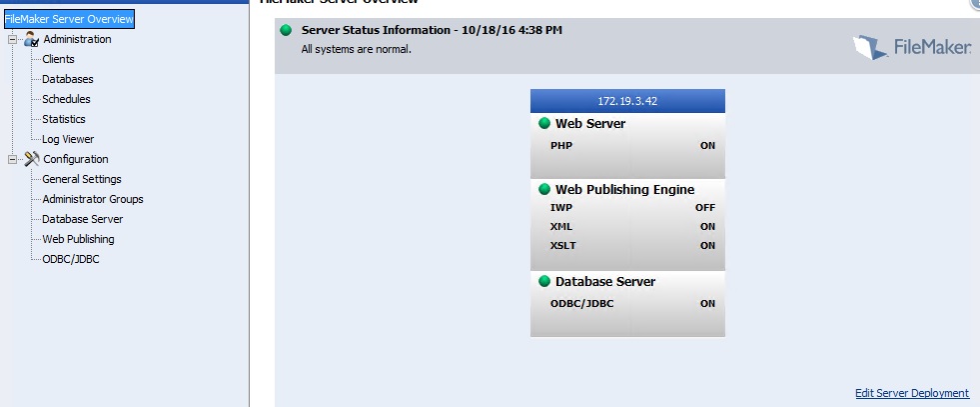Viewport: 980px width, 407px height.
Task: Open the Statistics page
Action: click(x=63, y=119)
